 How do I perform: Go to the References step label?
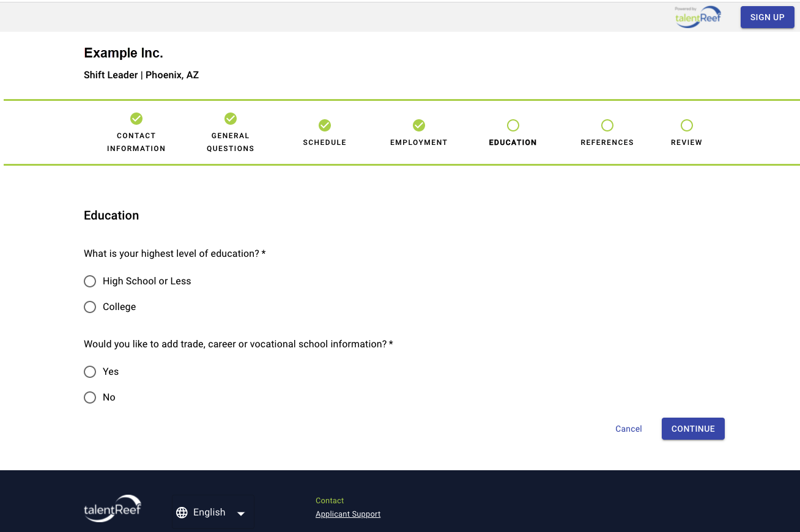(x=607, y=142)
